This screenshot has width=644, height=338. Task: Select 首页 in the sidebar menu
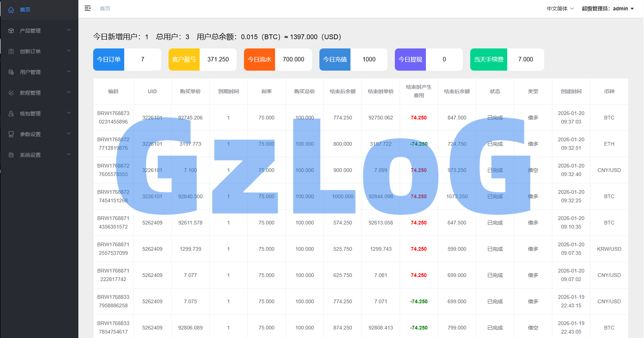pos(25,10)
